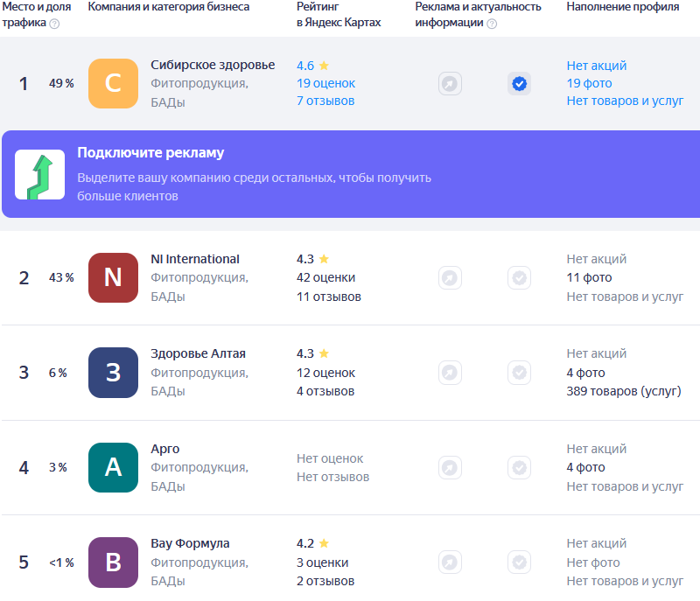
Task: Open the '7 отзывов' link
Action: tap(325, 101)
